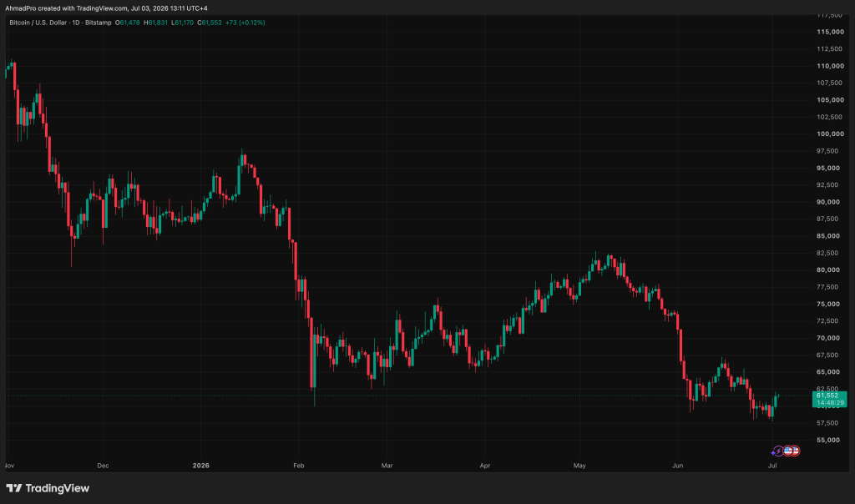The width and height of the screenshot is (855, 504).
Task: Open the rightmost US flag event marker
Action: tap(795, 451)
